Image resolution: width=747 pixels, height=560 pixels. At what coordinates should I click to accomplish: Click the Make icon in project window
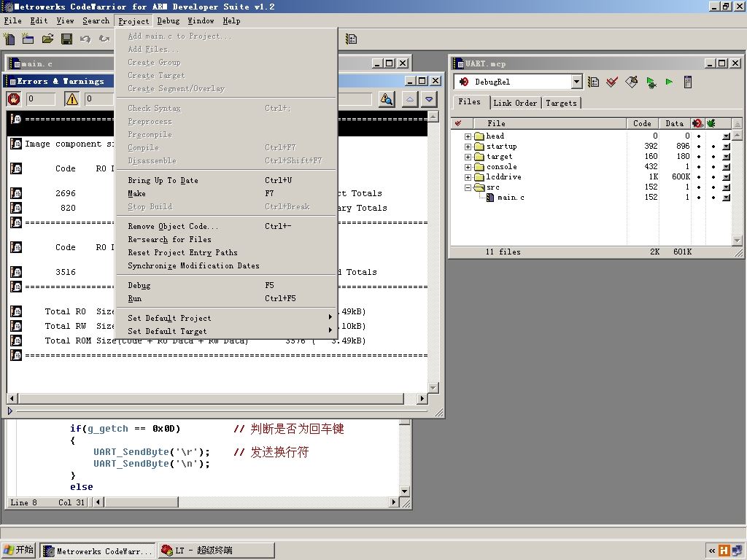(x=632, y=82)
